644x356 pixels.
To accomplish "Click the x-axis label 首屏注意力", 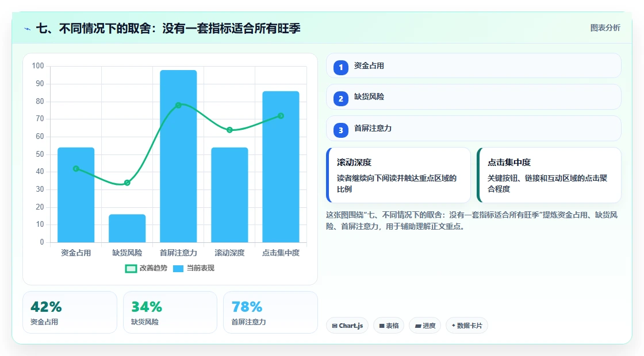I will coord(178,253).
